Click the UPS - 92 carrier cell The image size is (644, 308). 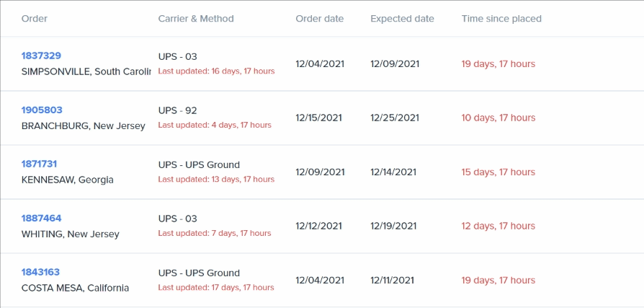coord(177,111)
